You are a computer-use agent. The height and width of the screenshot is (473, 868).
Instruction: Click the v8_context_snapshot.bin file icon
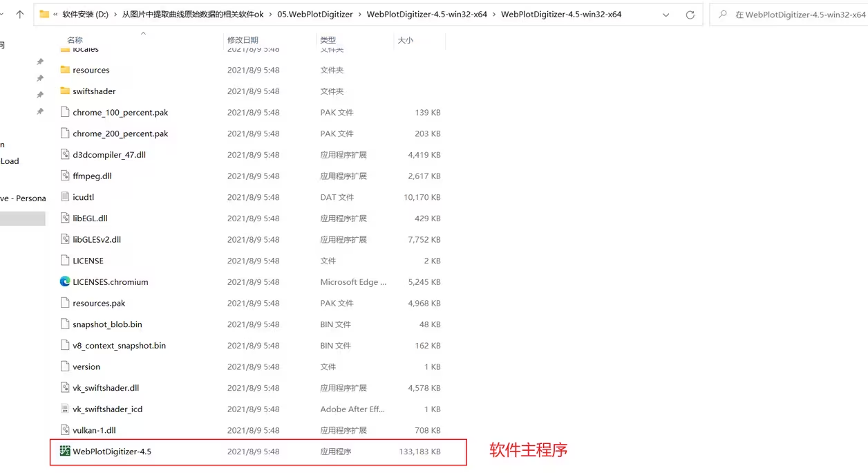[65, 345]
